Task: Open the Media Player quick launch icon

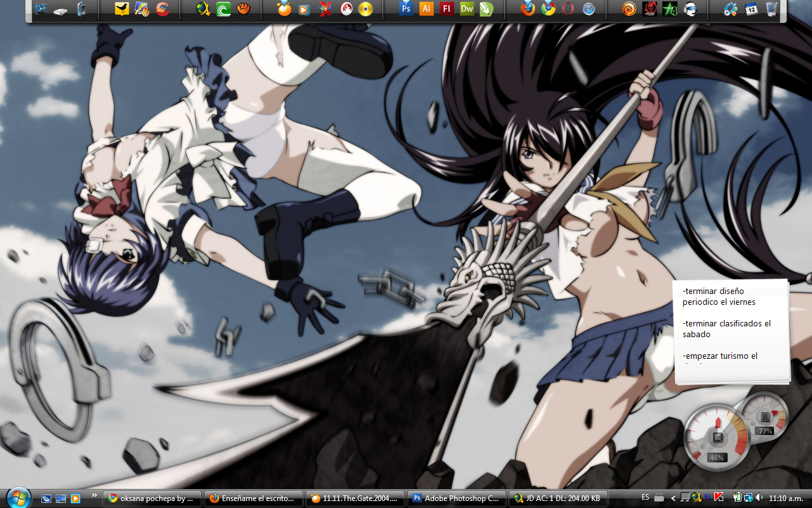Action: (75, 498)
